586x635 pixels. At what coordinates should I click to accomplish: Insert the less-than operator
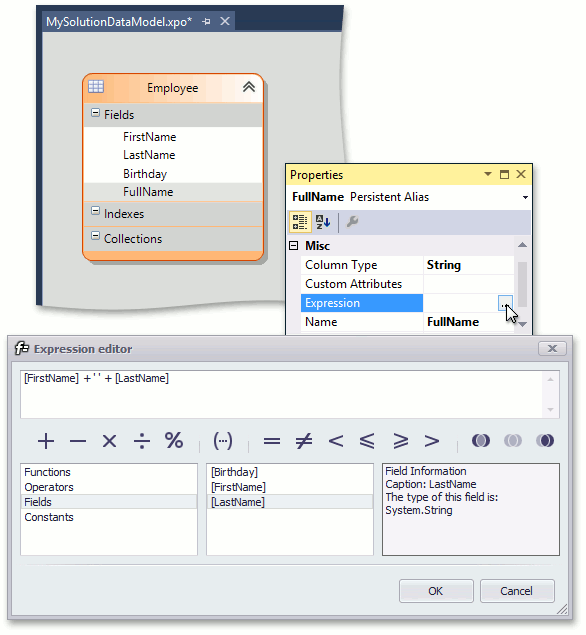point(336,441)
